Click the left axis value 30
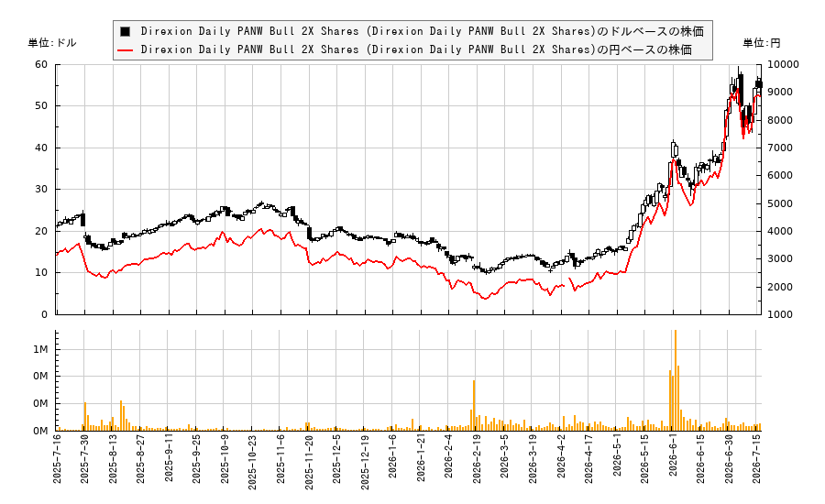 [41, 190]
